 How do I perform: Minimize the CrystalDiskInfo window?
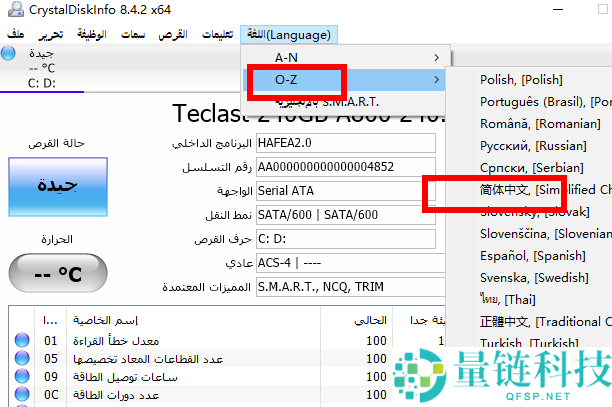(558, 9)
